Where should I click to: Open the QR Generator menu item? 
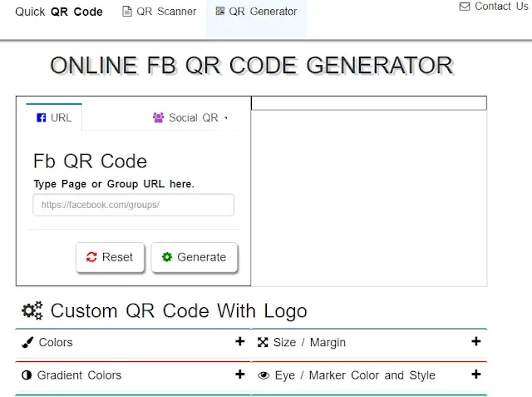pyautogui.click(x=256, y=12)
